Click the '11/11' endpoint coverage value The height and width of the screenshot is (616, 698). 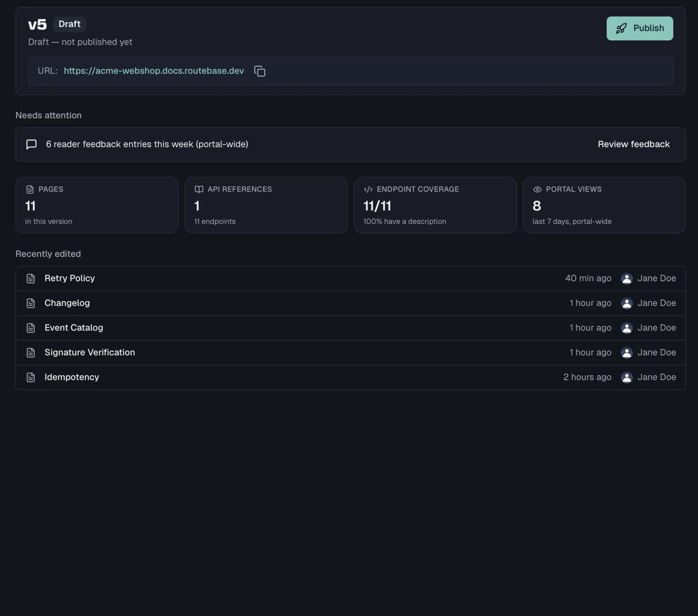click(377, 206)
